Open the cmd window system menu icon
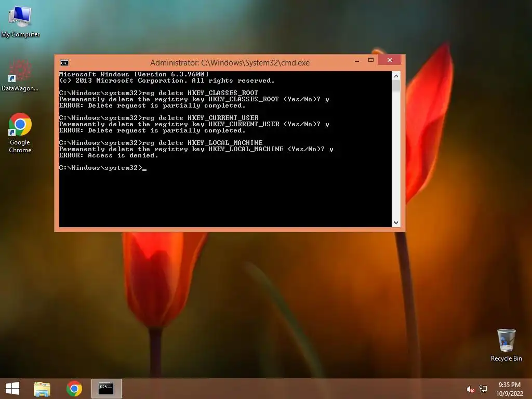532x399 pixels. click(x=64, y=63)
